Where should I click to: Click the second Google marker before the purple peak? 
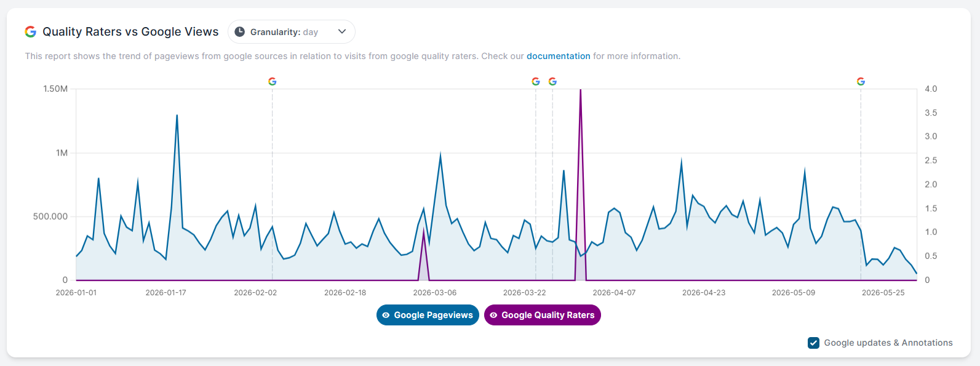552,81
